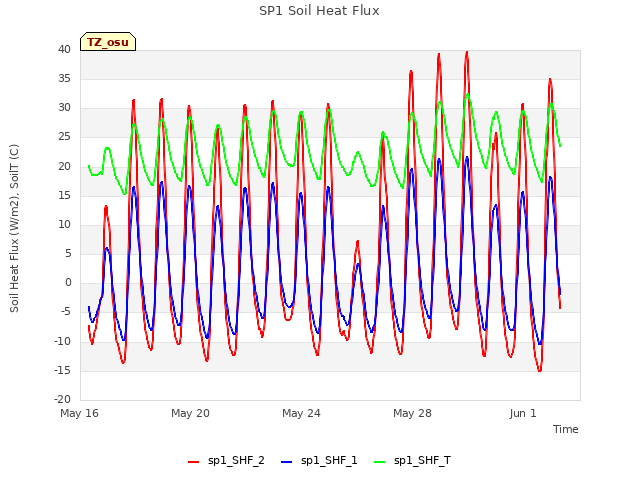Click the Time axis title
Screen dimensions: 640x480
[566, 429]
